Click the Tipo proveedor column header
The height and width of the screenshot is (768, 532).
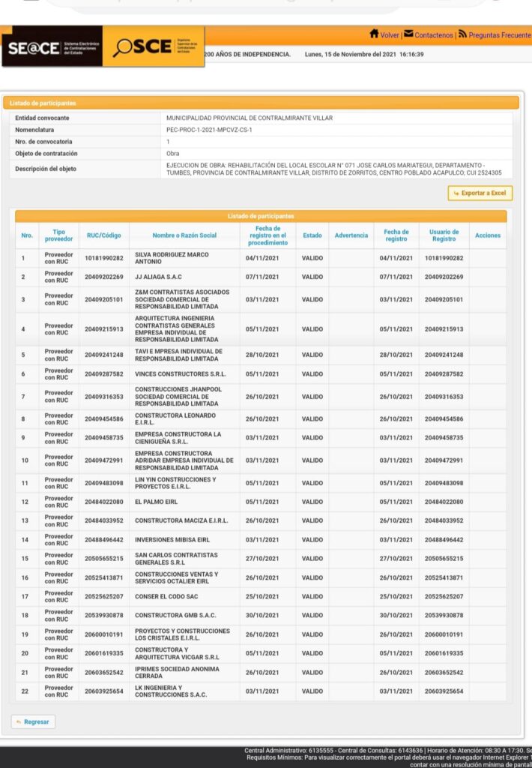point(58,235)
